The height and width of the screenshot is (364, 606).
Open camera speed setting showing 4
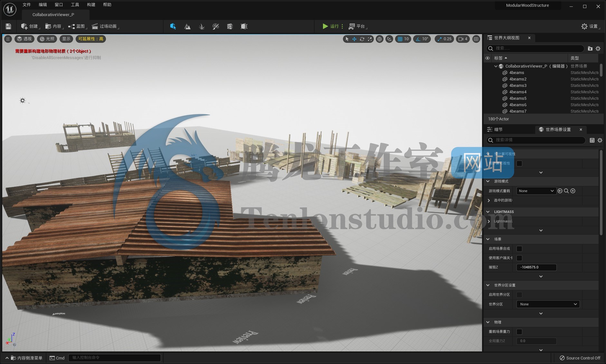[463, 39]
